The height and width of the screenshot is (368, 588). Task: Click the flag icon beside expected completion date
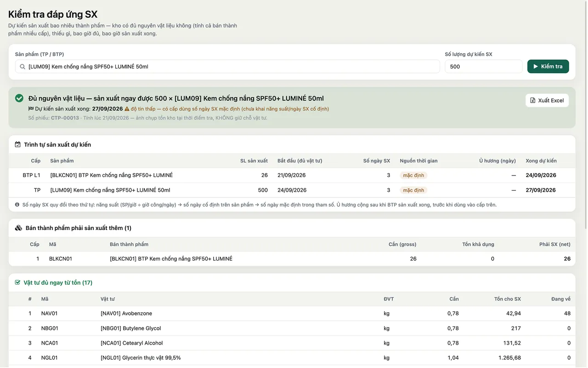pyautogui.click(x=31, y=109)
